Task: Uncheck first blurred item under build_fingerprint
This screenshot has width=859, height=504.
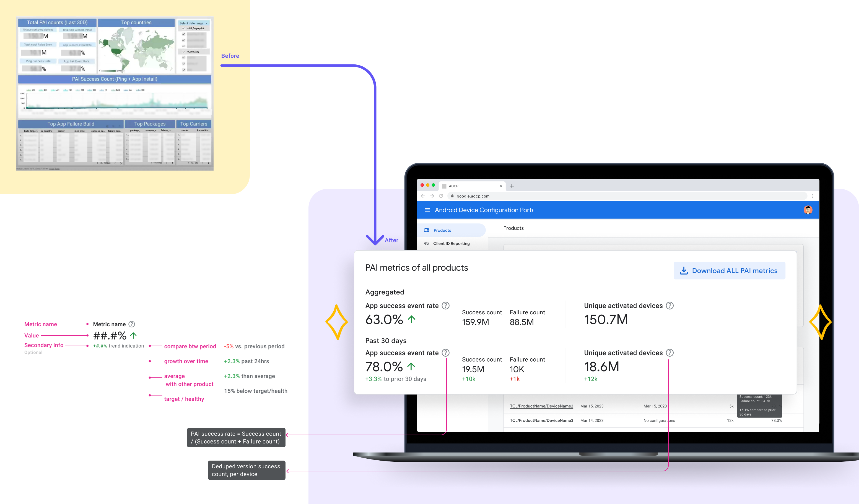Action: [x=184, y=34]
